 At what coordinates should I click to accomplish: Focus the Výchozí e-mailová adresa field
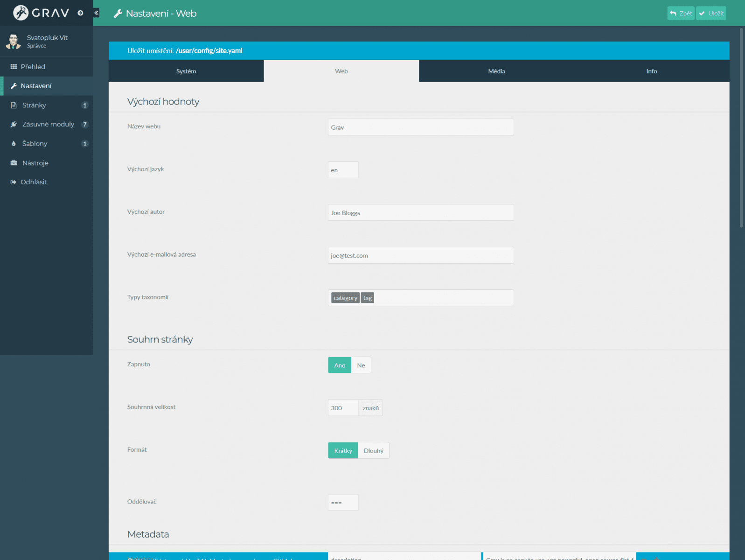pyautogui.click(x=421, y=256)
